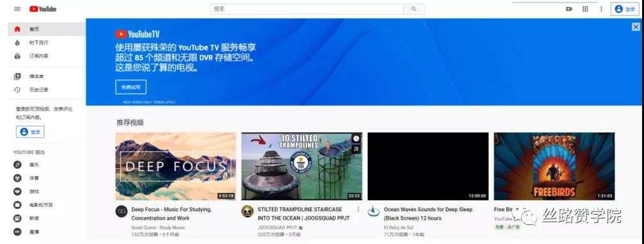Open the more options dots beside trampoline title
This screenshot has height=244, width=644.
[x=358, y=210]
